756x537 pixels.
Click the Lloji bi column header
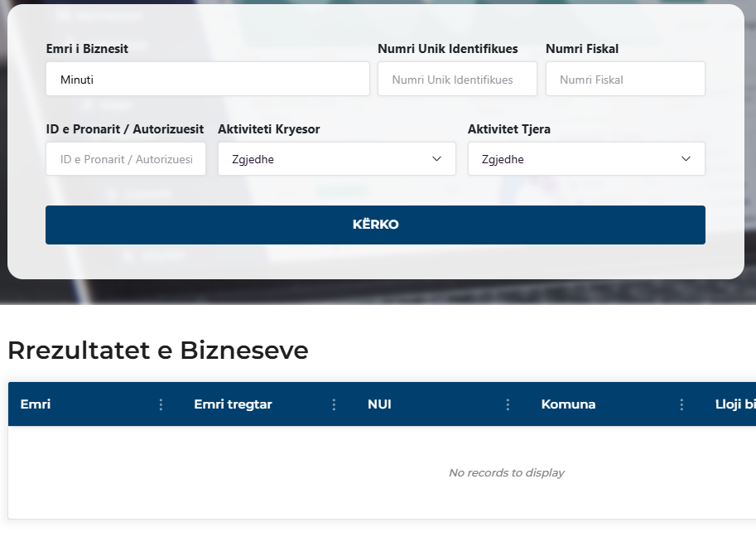[734, 404]
